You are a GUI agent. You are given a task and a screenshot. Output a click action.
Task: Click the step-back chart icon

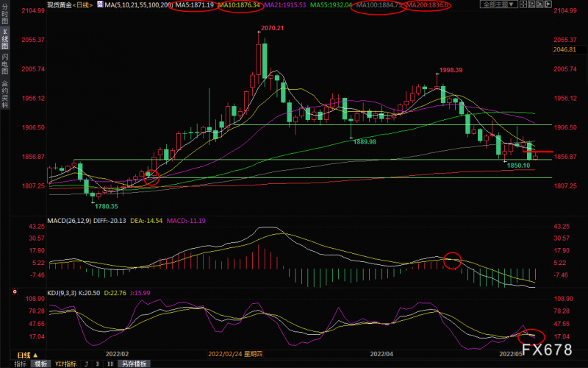pos(531,4)
